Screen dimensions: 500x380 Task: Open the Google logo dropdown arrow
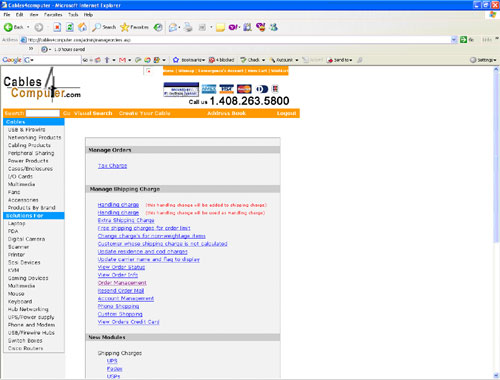coord(32,60)
